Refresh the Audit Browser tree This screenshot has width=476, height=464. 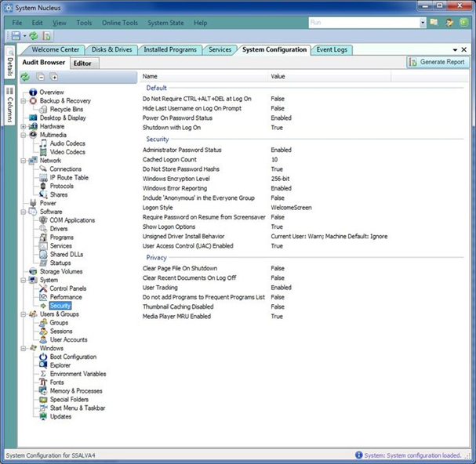(25, 78)
